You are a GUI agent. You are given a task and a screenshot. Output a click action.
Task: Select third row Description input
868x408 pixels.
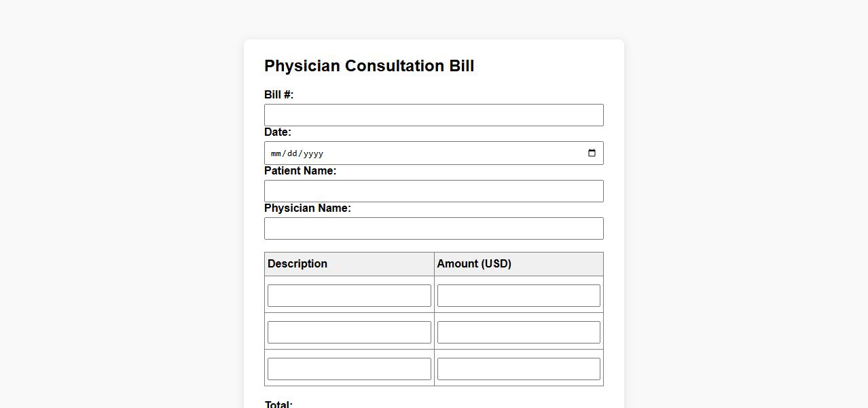[349, 369]
